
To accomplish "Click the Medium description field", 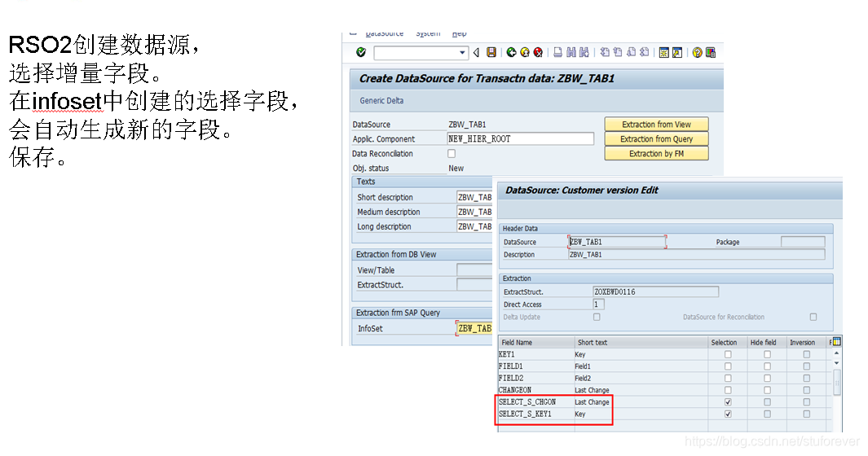I will [474, 212].
